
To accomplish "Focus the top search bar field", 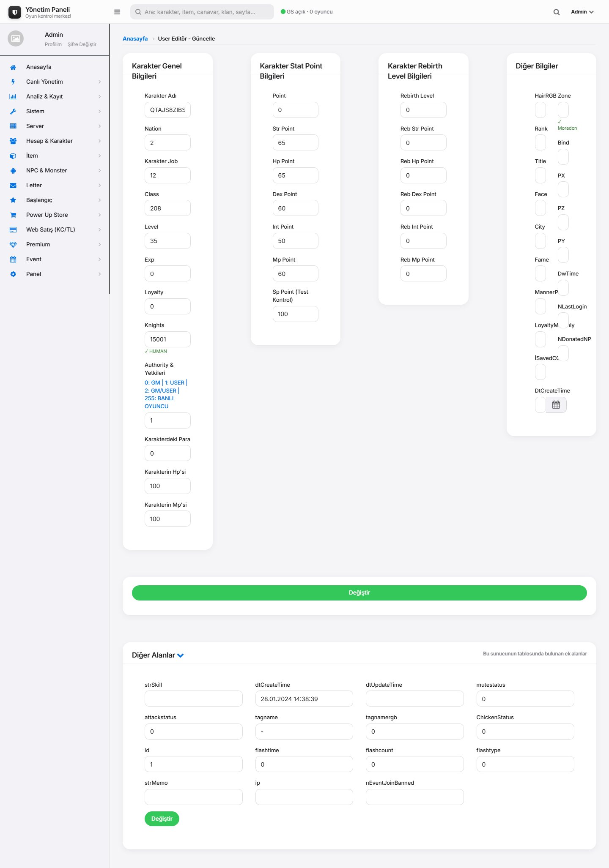I will 202,12.
